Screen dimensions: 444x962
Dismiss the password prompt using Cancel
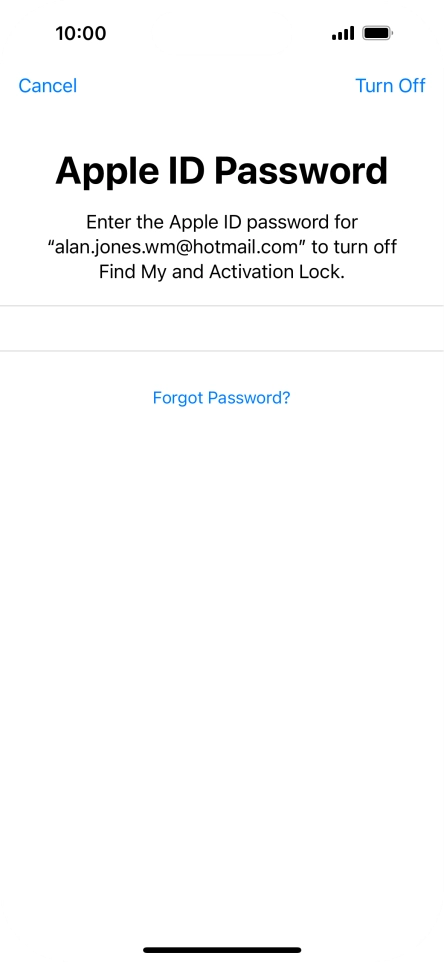[48, 85]
